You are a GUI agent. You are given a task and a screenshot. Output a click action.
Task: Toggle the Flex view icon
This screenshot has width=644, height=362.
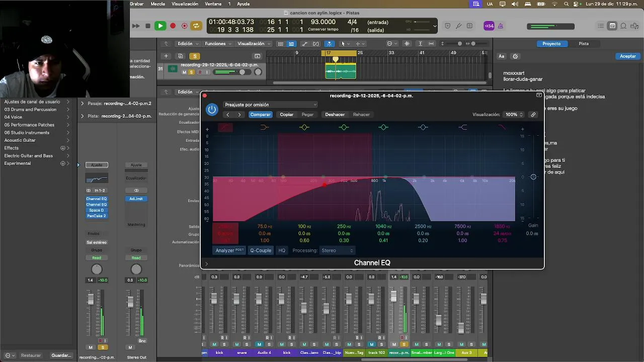tap(316, 44)
